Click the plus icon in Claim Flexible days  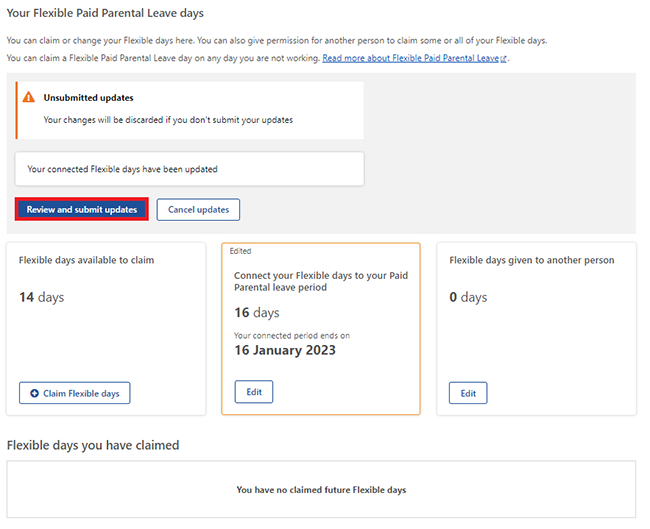[34, 393]
